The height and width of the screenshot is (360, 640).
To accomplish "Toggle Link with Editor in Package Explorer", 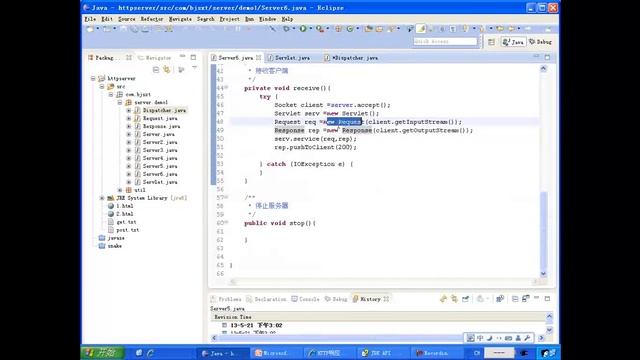I will [167, 70].
